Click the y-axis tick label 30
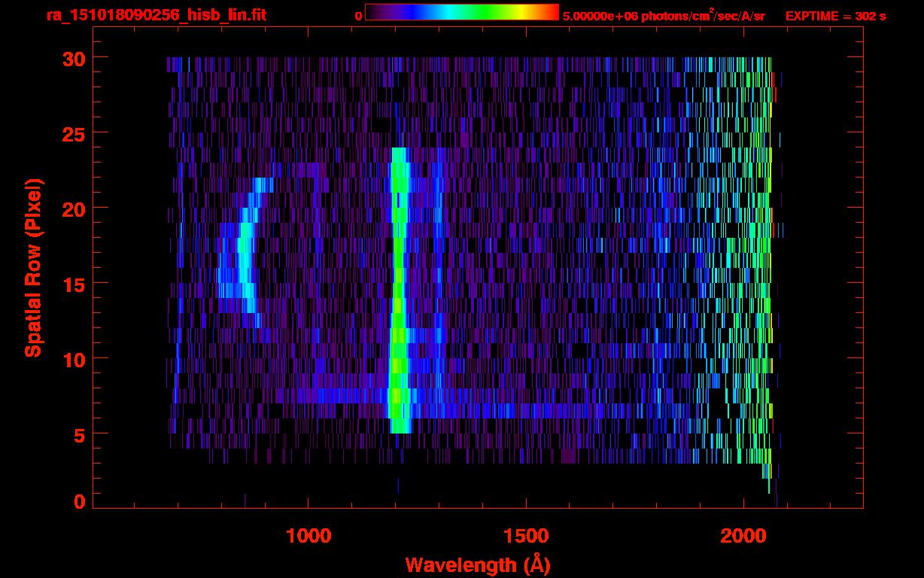Viewport: 924px width, 578px height. (x=74, y=58)
